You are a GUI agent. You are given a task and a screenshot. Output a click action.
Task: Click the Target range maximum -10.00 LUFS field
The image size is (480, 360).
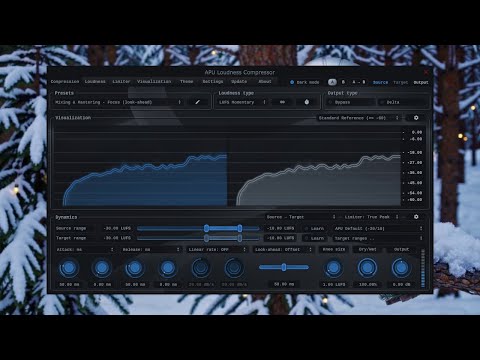(281, 238)
